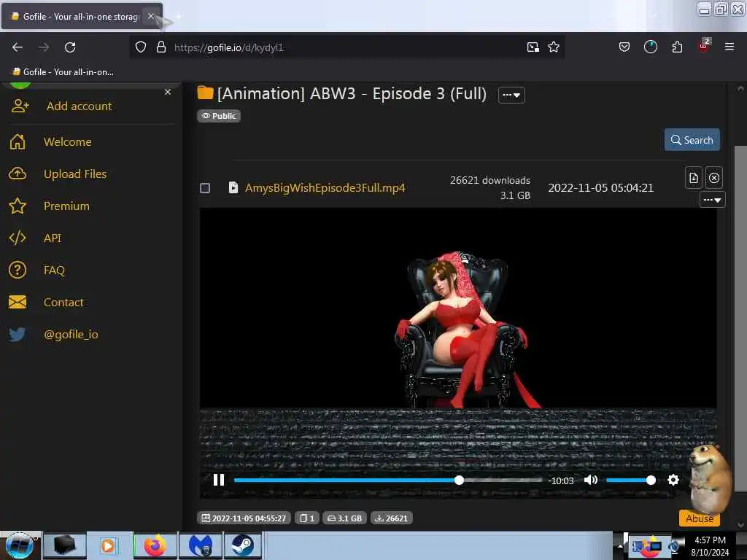The height and width of the screenshot is (560, 747).
Task: Open Upload Files in sidebar
Action: click(75, 174)
